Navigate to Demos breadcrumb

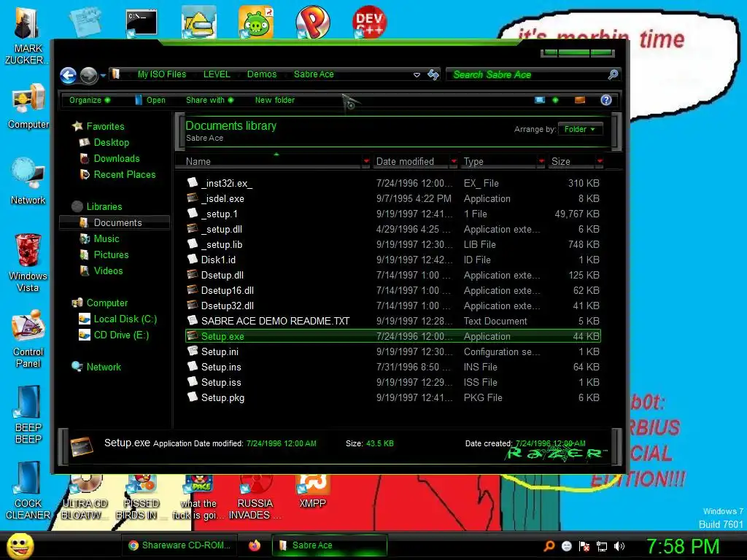click(x=262, y=74)
